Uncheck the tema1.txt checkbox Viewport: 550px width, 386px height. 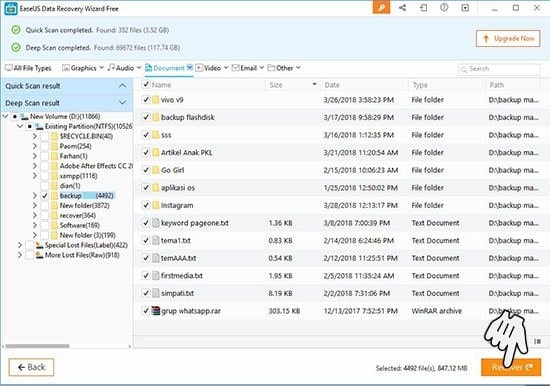(146, 240)
